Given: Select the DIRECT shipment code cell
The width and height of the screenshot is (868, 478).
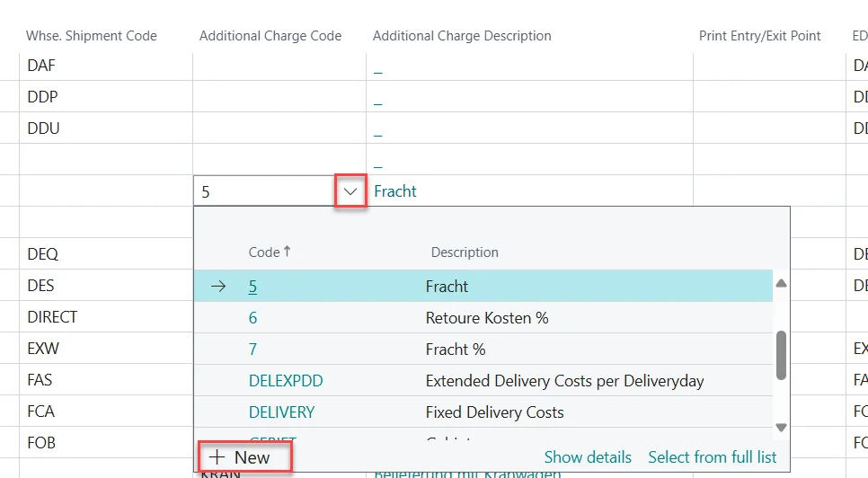Looking at the screenshot, I should [53, 317].
